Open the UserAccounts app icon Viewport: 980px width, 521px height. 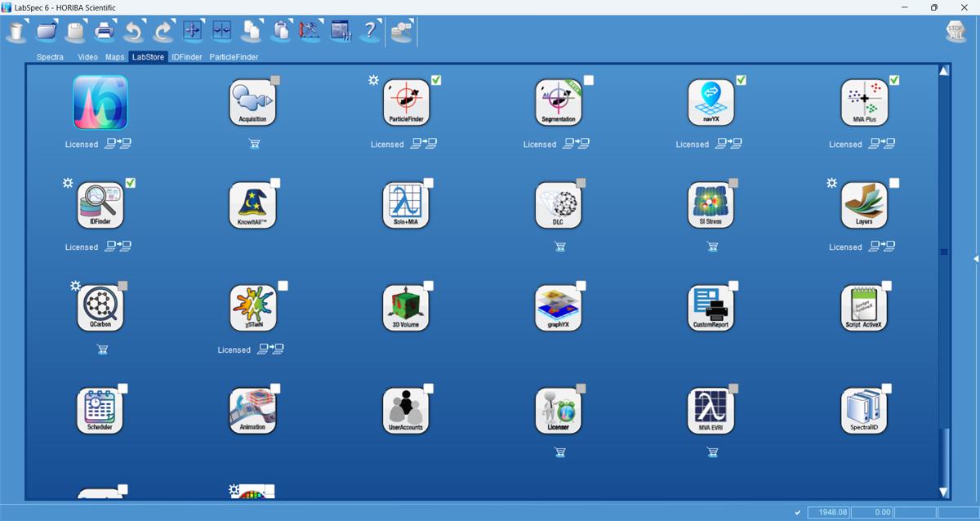pyautogui.click(x=406, y=410)
